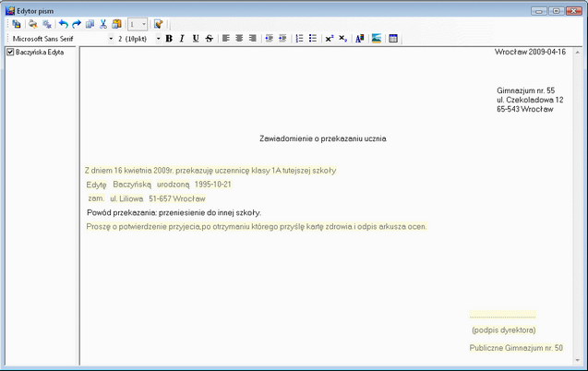Click the edit document pencil icon
This screenshot has width=588, height=371.
pyautogui.click(x=158, y=24)
